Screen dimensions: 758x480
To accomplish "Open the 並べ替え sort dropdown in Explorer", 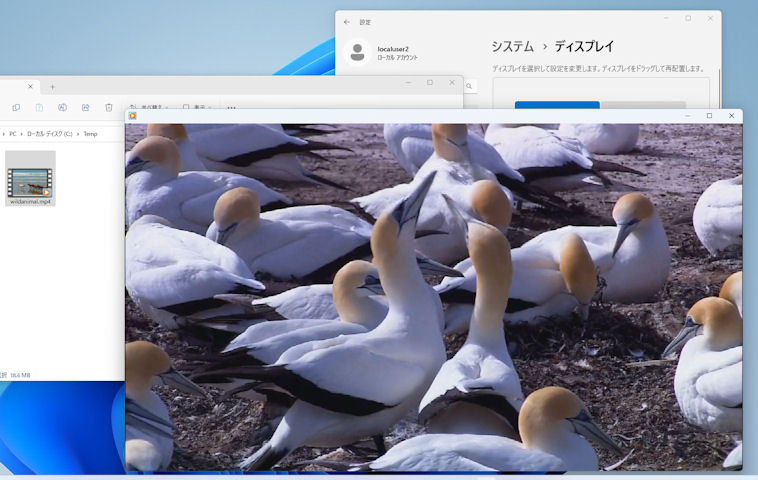I will click(x=149, y=107).
